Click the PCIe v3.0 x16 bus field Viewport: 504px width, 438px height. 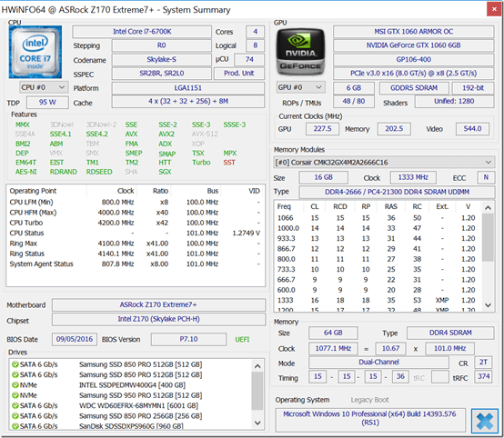click(x=414, y=74)
